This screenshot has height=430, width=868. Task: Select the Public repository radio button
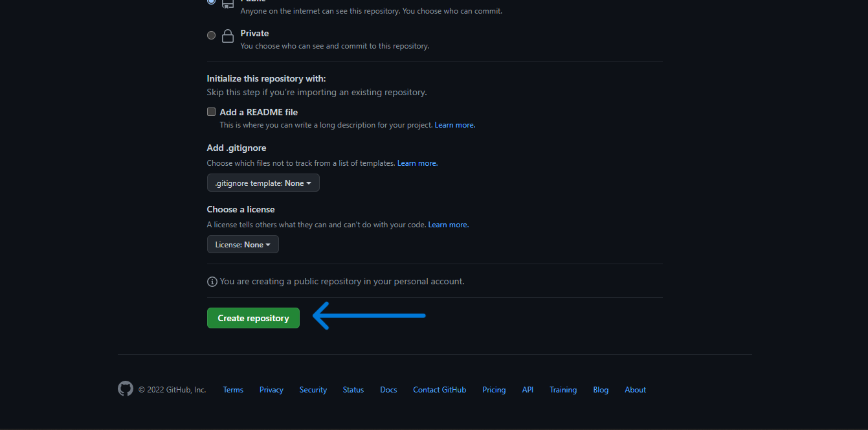coord(211,2)
